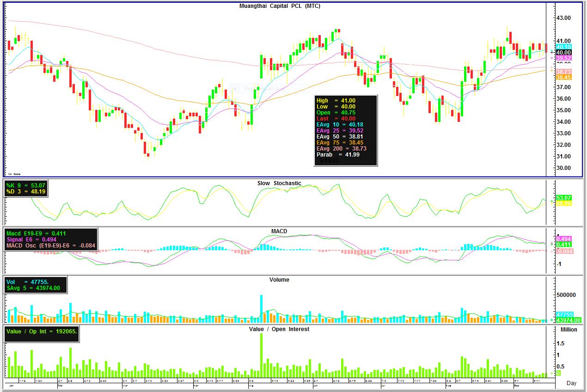Click the 41.00 label on the price axis
The image size is (587, 392).
(x=564, y=41)
